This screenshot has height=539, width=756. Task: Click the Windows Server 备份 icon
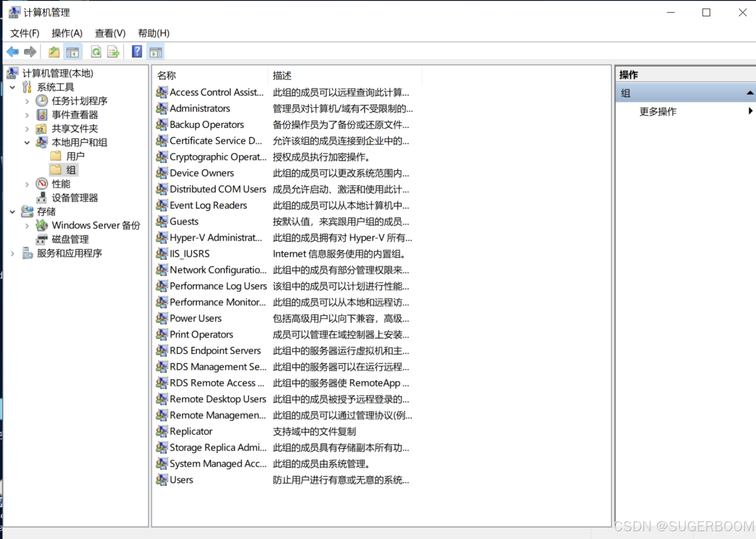(42, 225)
